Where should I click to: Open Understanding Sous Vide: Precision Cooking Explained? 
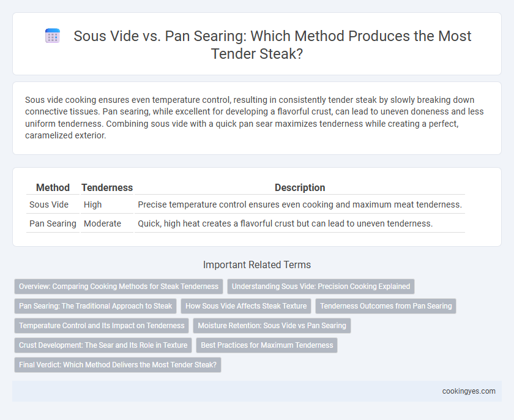point(321,287)
